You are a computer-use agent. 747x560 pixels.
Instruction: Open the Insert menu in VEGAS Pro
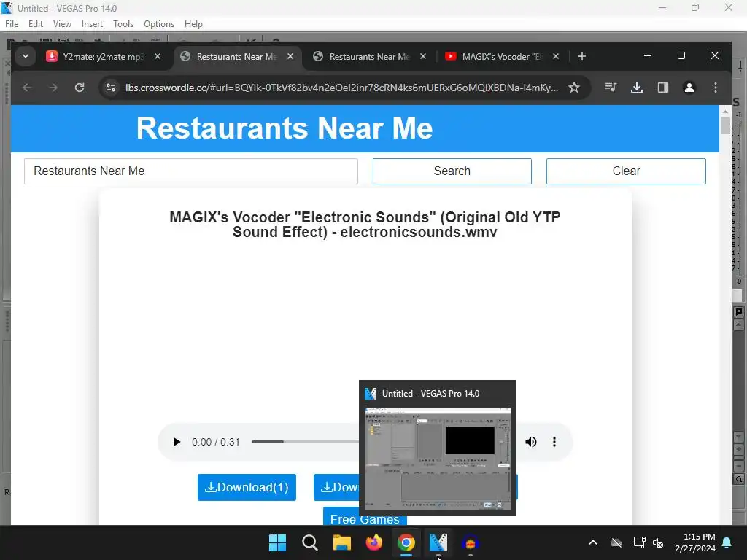tap(92, 24)
